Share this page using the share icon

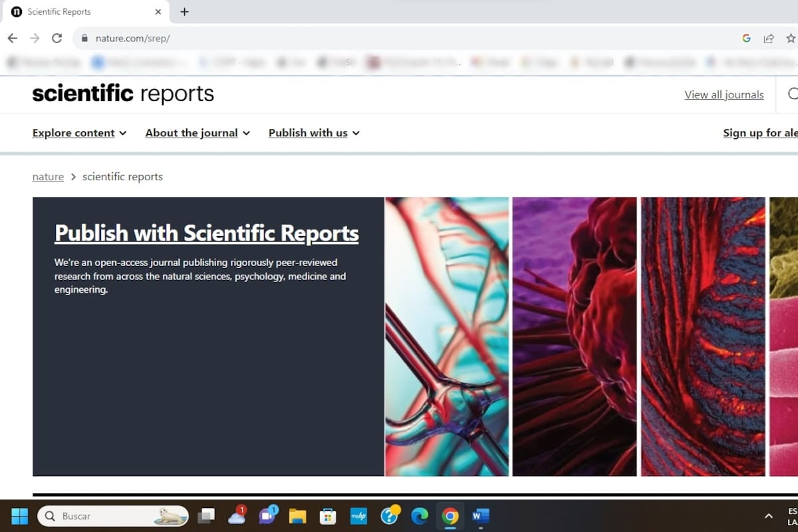coord(769,39)
